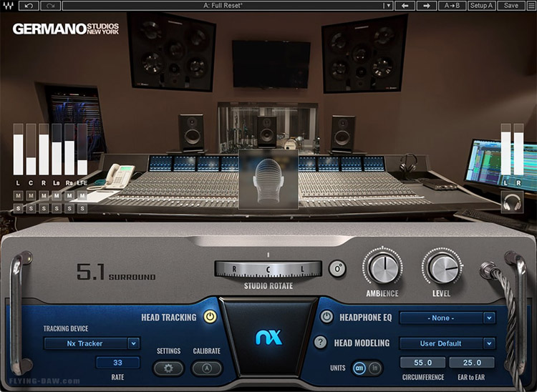Select inch units
537x392 pixels.
click(374, 368)
